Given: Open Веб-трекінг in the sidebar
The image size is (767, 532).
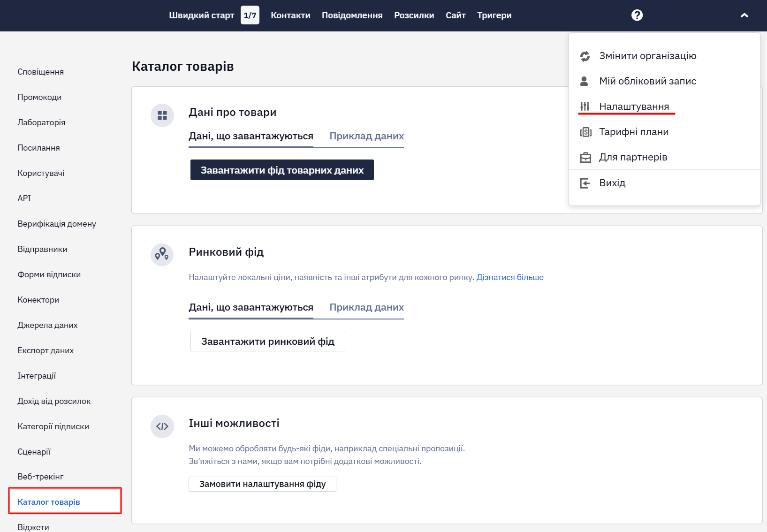Looking at the screenshot, I should tap(40, 477).
